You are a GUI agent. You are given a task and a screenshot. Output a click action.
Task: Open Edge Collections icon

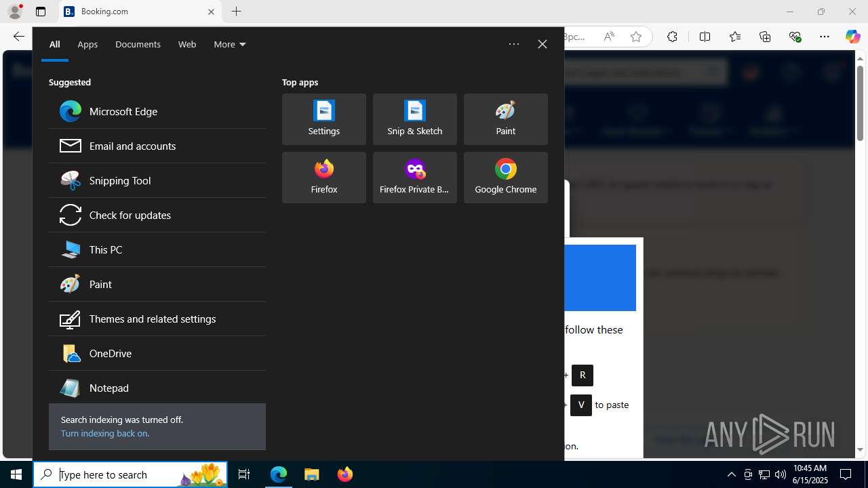(765, 37)
